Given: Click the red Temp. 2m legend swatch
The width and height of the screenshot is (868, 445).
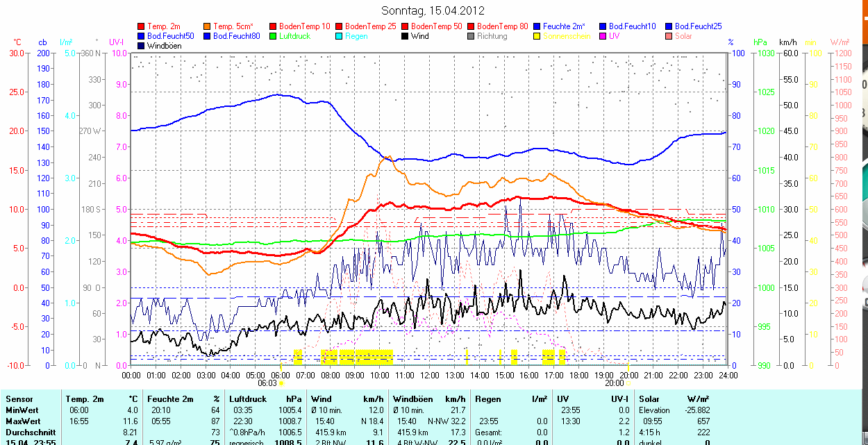Looking at the screenshot, I should [x=142, y=26].
